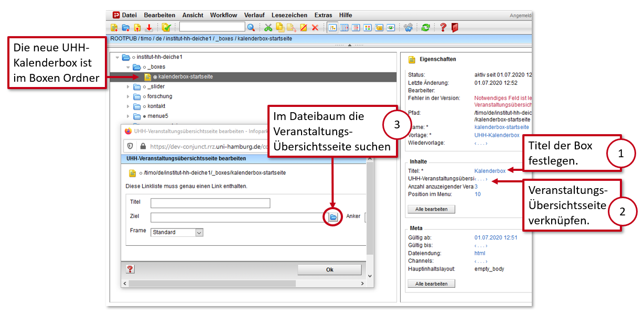The width and height of the screenshot is (644, 326).
Task: Click the magnifier search icon
Action: [251, 27]
